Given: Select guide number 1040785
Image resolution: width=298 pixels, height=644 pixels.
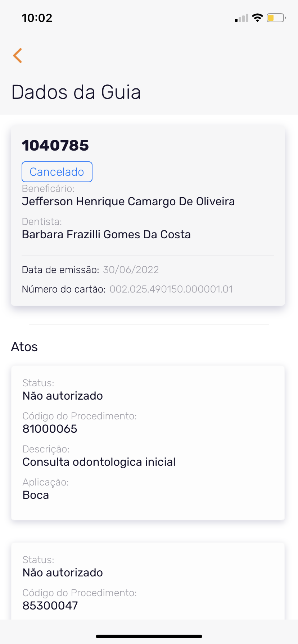Looking at the screenshot, I should point(55,146).
